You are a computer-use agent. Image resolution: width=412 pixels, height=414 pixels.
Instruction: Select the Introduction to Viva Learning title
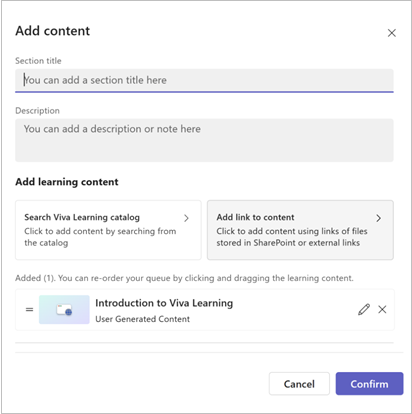pos(164,303)
